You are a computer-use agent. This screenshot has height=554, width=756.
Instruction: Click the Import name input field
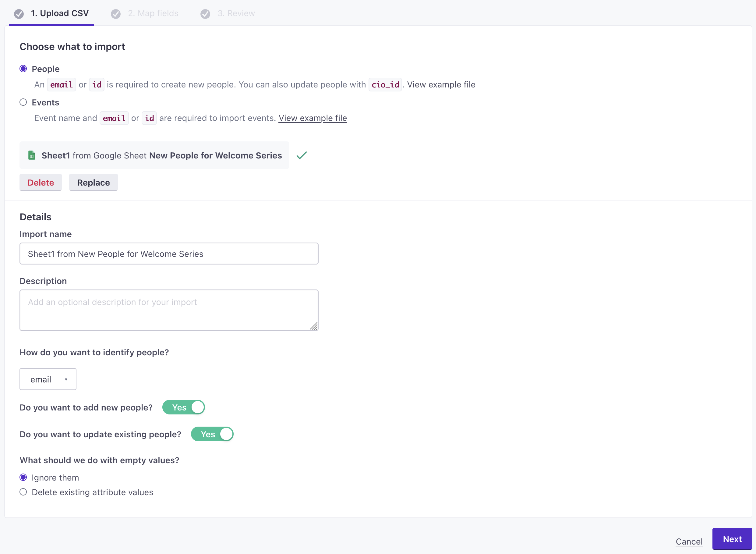point(169,253)
